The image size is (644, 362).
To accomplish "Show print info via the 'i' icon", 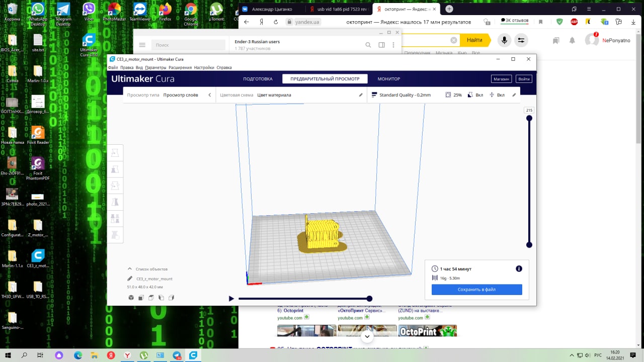I will [519, 269].
